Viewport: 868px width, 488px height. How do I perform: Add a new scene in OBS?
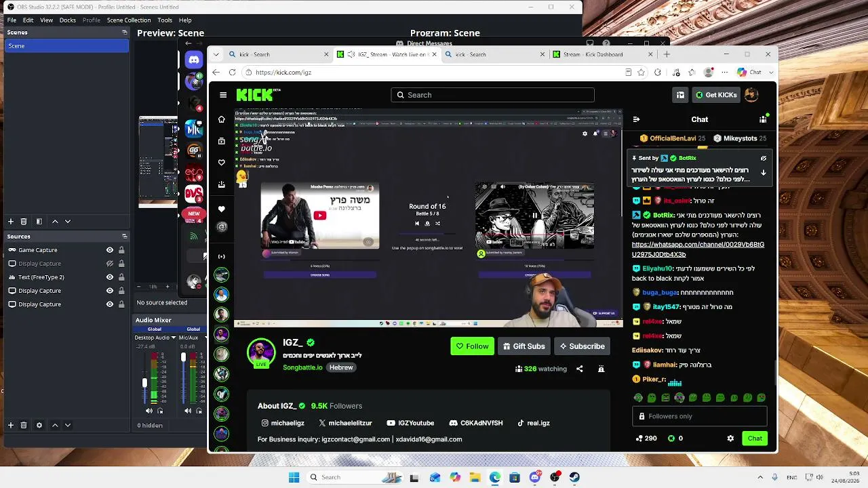click(x=11, y=222)
